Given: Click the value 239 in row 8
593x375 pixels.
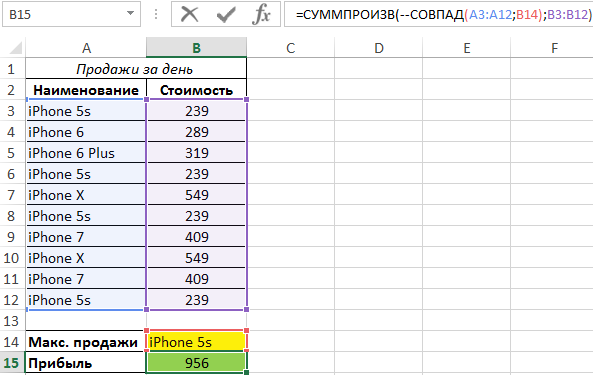Looking at the screenshot, I should (x=197, y=216).
